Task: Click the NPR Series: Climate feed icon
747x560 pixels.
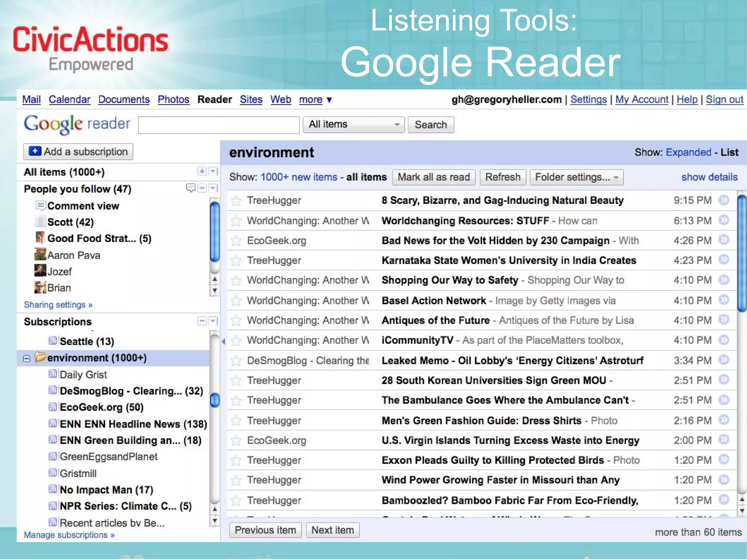Action: [53, 506]
